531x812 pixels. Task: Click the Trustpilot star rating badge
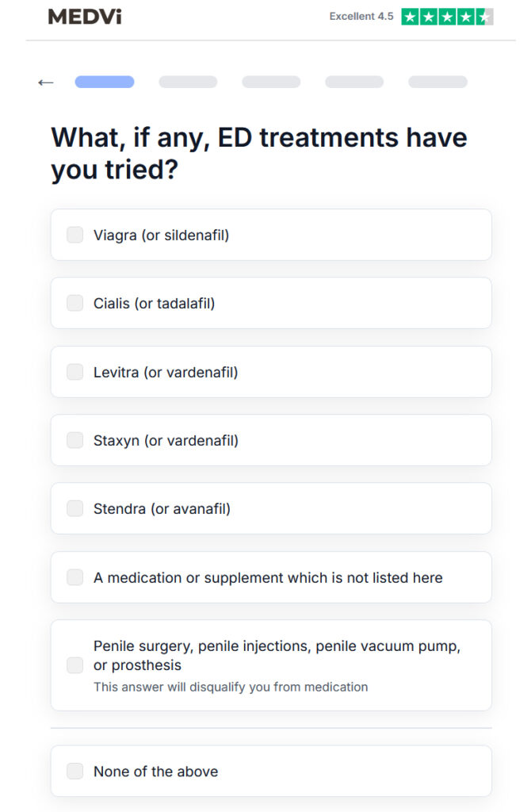pos(447,17)
